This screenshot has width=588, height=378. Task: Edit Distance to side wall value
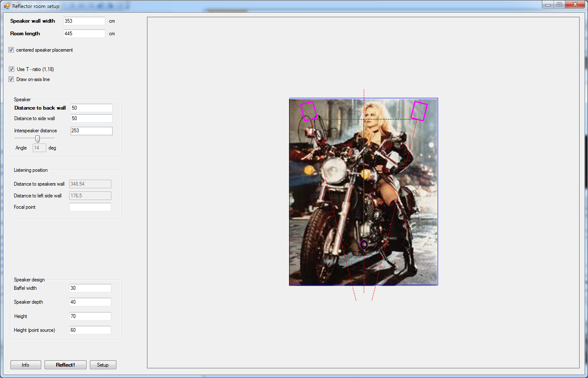coord(92,118)
